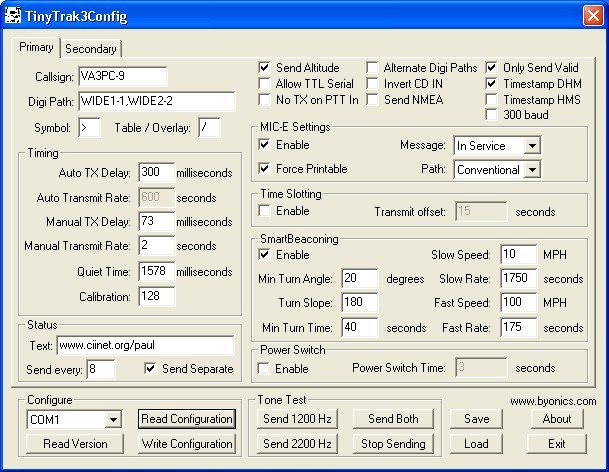
Task: Click the Manual Transmit Rate field
Action: click(157, 246)
